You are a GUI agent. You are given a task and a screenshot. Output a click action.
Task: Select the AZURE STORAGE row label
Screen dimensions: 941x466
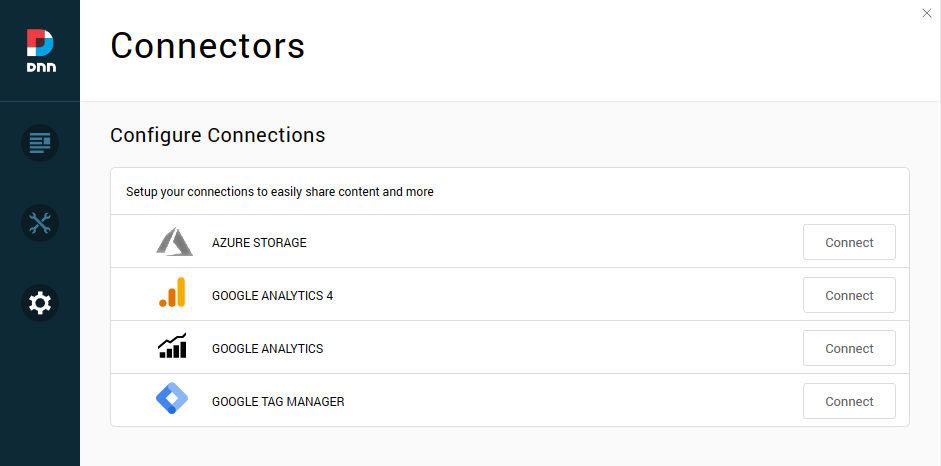[x=259, y=243]
